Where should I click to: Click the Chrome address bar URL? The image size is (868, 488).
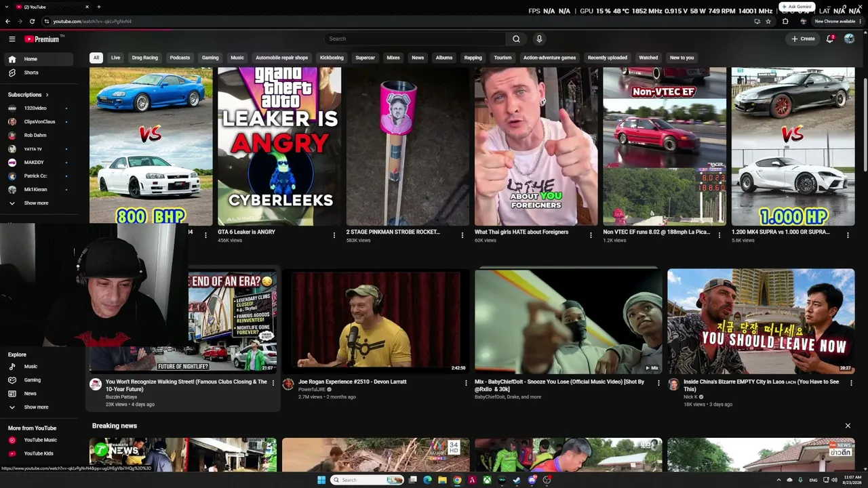[92, 21]
